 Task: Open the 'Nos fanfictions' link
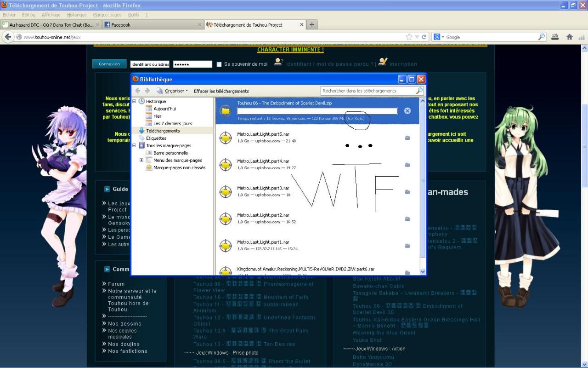point(128,351)
